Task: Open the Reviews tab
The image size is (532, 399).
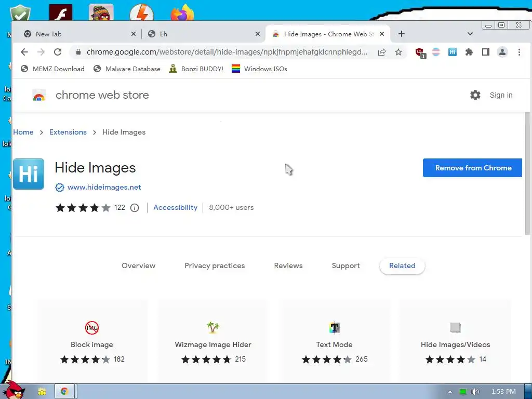Action: [288, 265]
